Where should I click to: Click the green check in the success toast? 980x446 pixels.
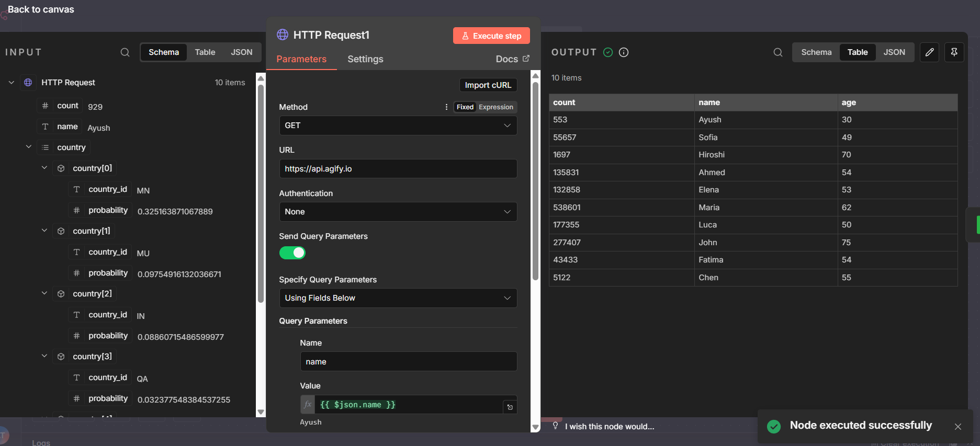(x=774, y=426)
